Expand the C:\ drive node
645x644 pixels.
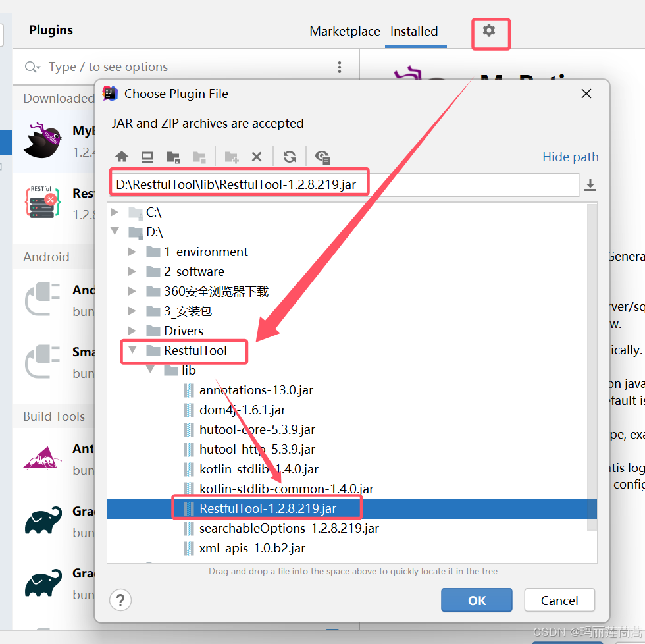pyautogui.click(x=115, y=212)
